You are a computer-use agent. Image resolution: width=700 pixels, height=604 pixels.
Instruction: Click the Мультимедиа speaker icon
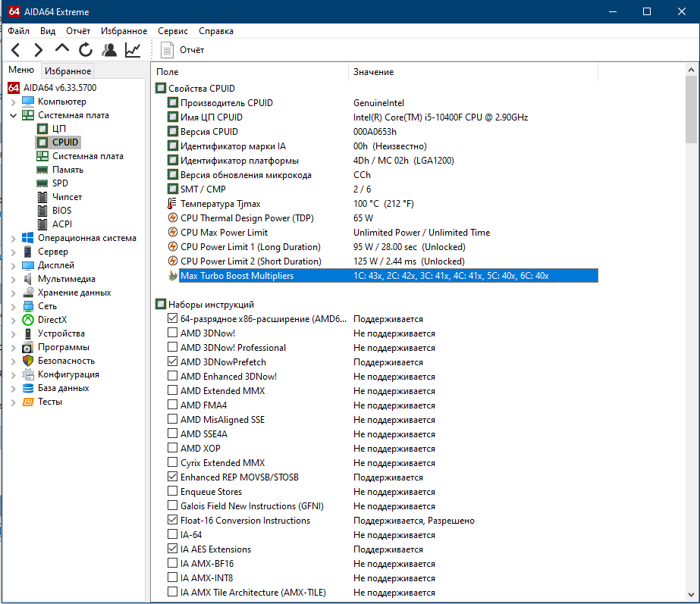27,279
